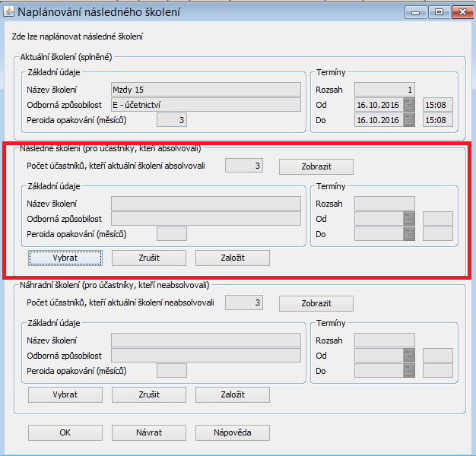Screen dimensions: 476x456
Task: Confirm the dialog with OK
Action: click(x=65, y=432)
